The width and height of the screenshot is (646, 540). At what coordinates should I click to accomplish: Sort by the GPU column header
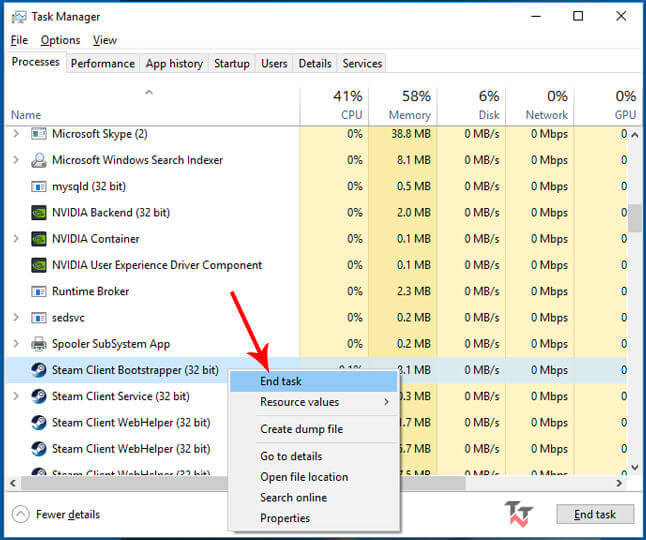607,106
